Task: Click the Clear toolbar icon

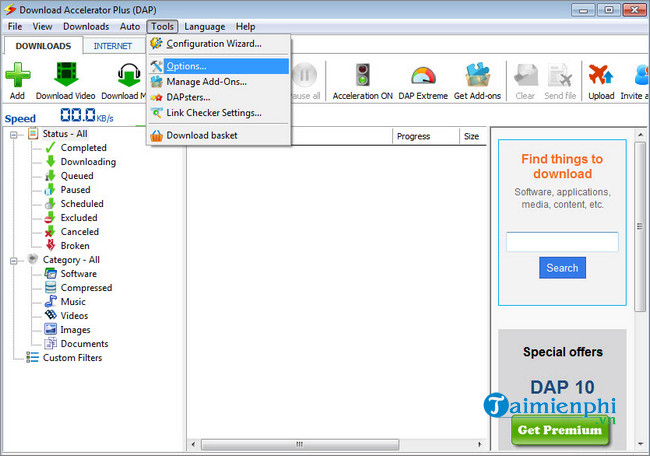Action: [525, 75]
